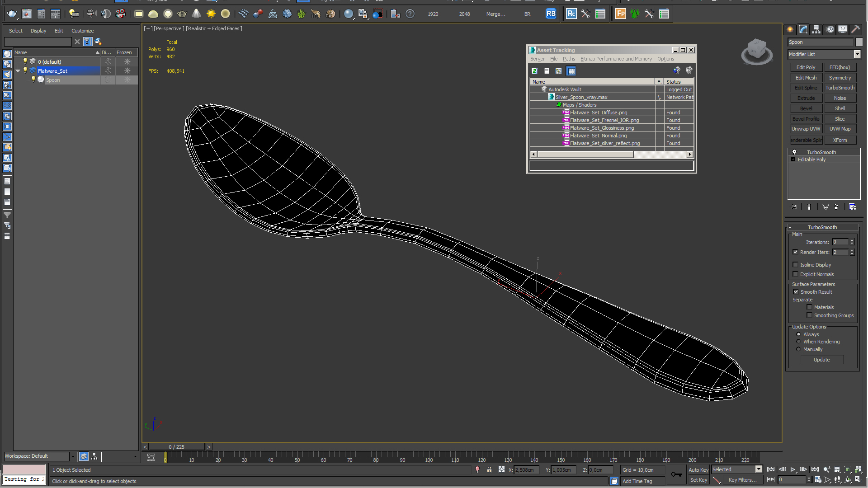Click the green grass plant icon
This screenshot has width=868, height=488.
coord(301,14)
